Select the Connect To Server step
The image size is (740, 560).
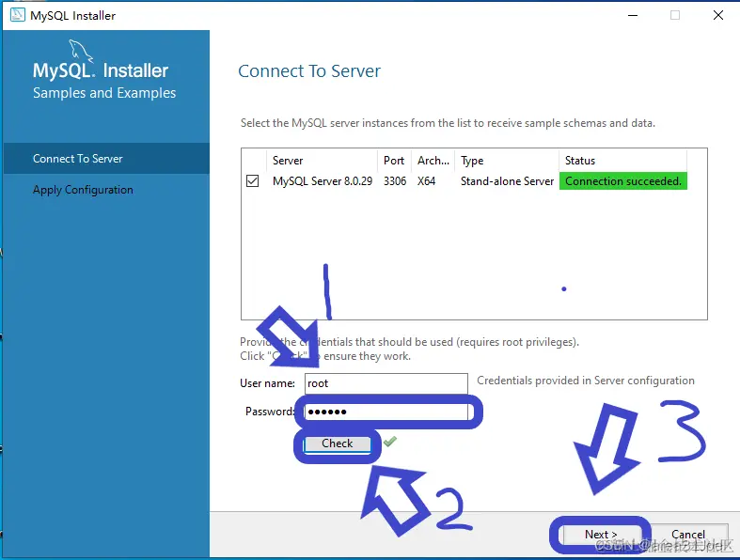[106, 159]
